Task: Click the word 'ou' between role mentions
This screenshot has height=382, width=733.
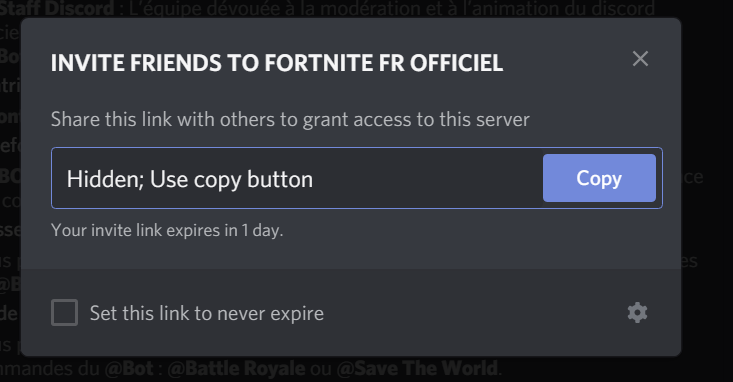Action: pos(321,369)
